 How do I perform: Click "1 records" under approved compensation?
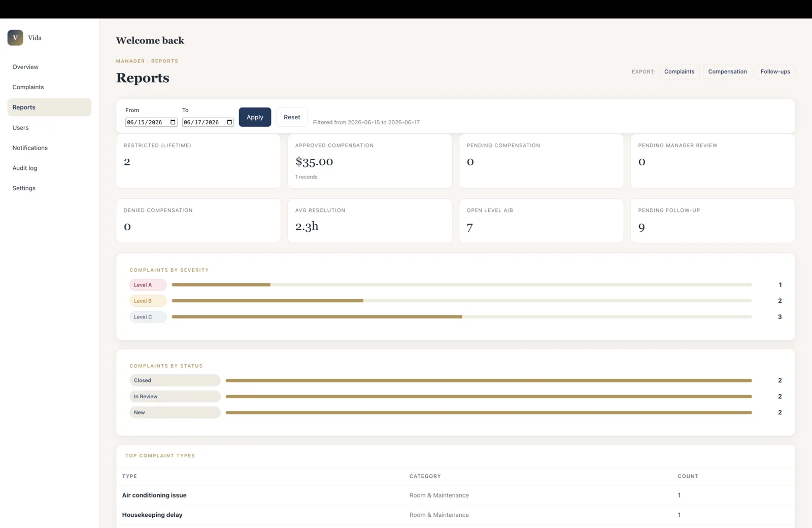click(307, 177)
